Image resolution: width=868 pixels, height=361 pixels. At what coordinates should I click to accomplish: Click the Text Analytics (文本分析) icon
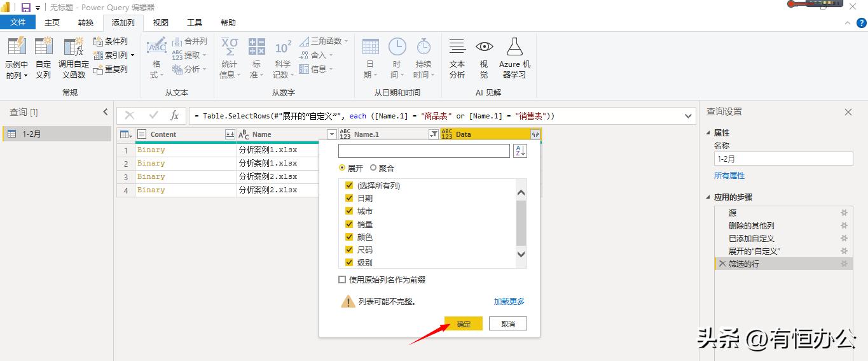(457, 46)
